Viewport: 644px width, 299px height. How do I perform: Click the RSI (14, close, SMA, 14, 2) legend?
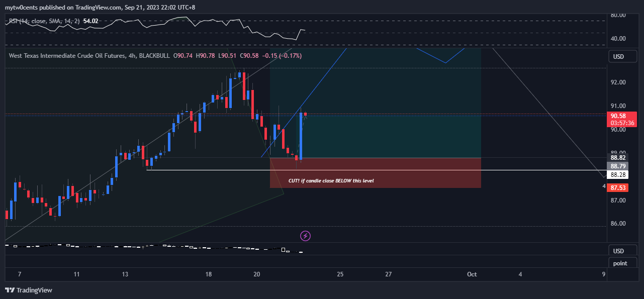45,21
